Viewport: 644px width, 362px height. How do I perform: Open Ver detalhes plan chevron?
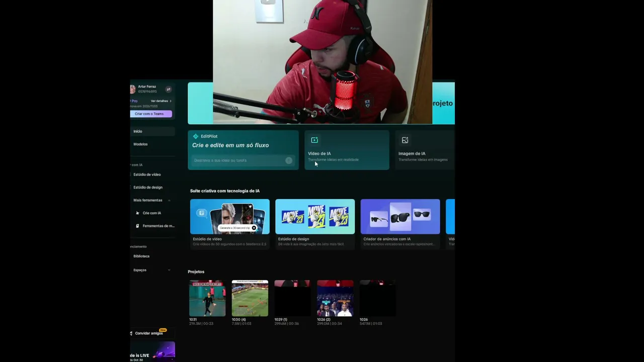pyautogui.click(x=171, y=101)
